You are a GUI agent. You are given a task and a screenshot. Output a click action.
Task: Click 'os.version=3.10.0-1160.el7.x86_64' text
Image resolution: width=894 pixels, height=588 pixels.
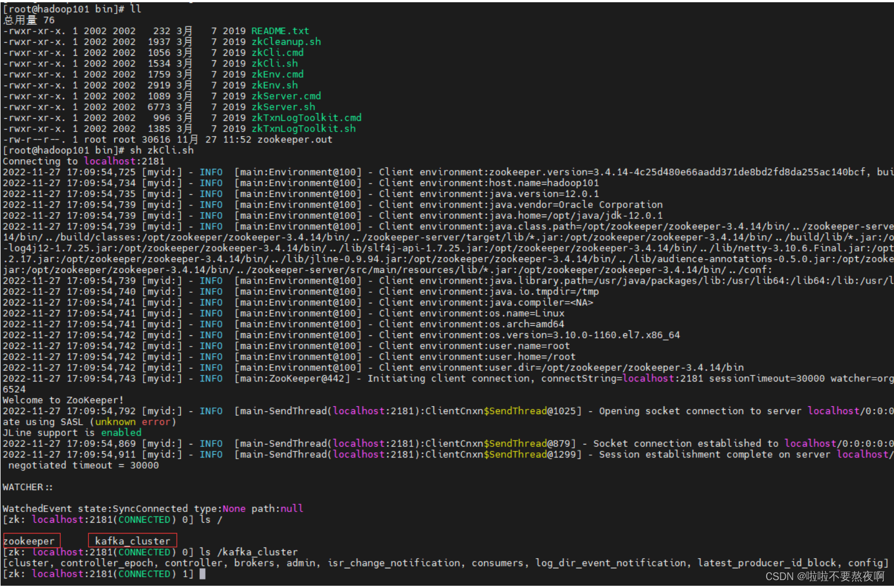[x=584, y=335]
